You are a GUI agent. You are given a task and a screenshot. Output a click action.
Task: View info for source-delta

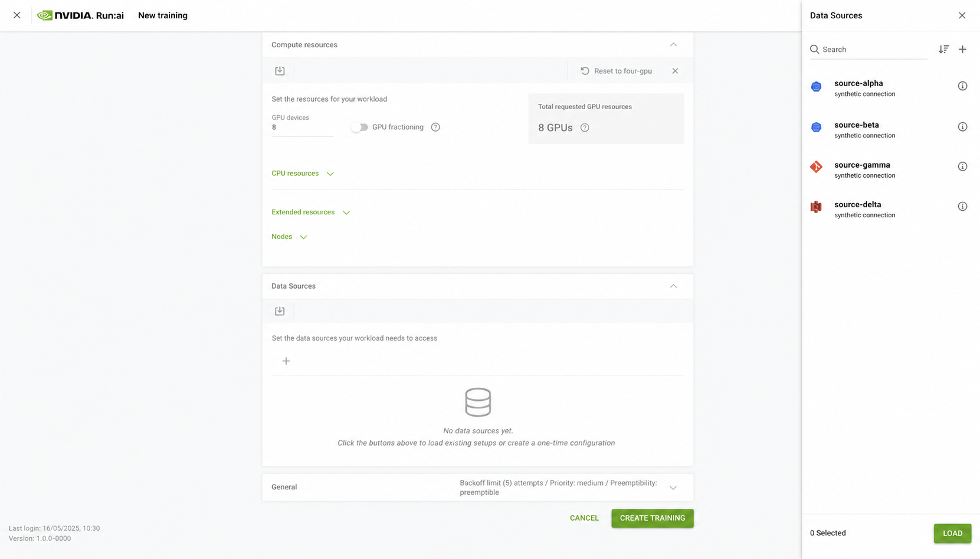(962, 207)
